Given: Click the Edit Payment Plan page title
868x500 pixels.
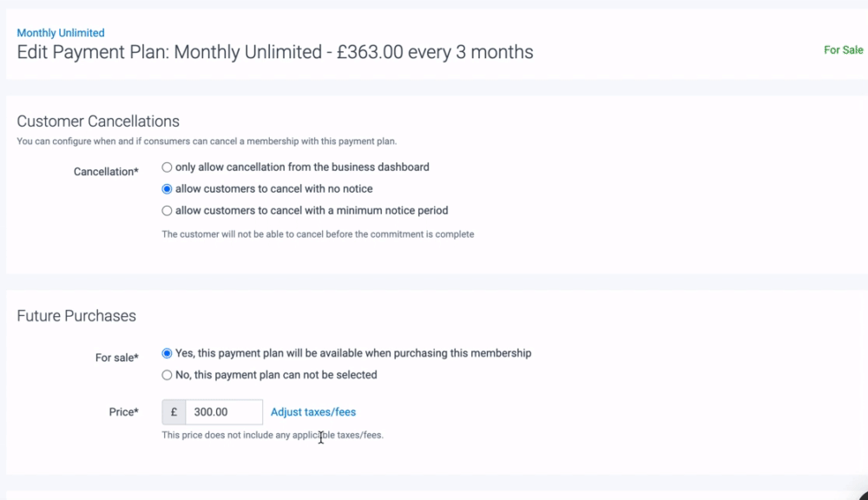Looking at the screenshot, I should tap(275, 52).
